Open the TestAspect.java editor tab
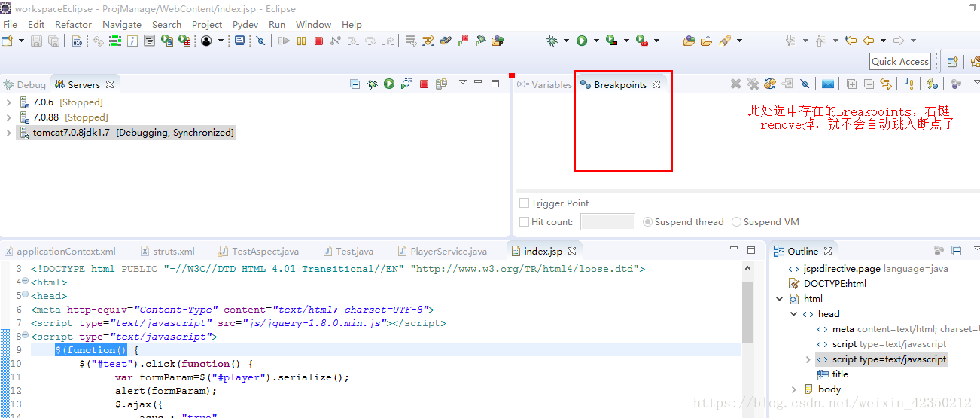This screenshot has width=980, height=418. coord(258,252)
